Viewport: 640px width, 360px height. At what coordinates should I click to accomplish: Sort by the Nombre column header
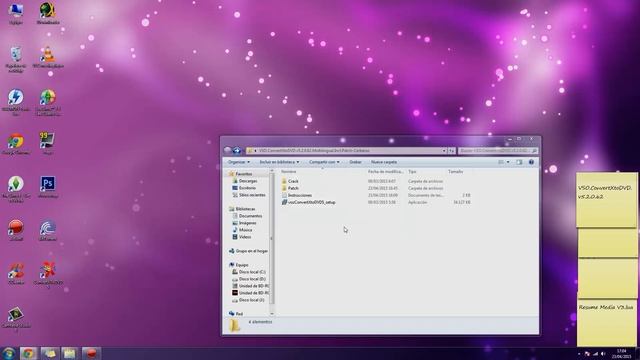pyautogui.click(x=289, y=172)
